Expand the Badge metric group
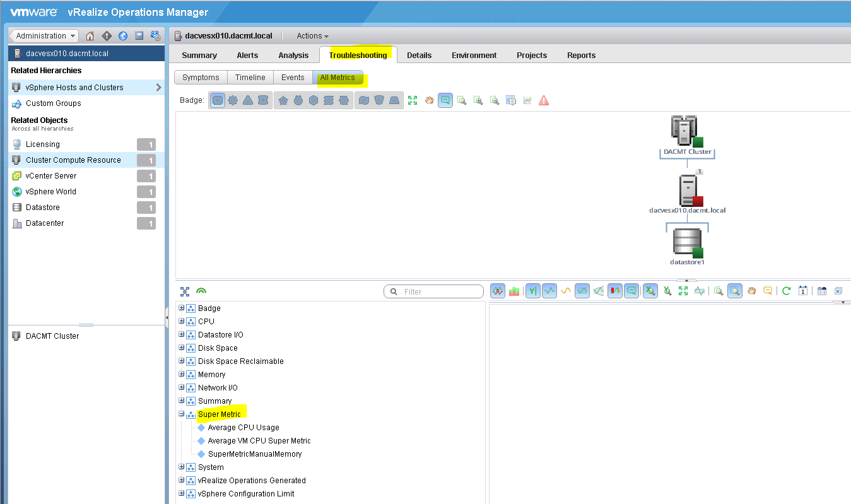 (182, 308)
